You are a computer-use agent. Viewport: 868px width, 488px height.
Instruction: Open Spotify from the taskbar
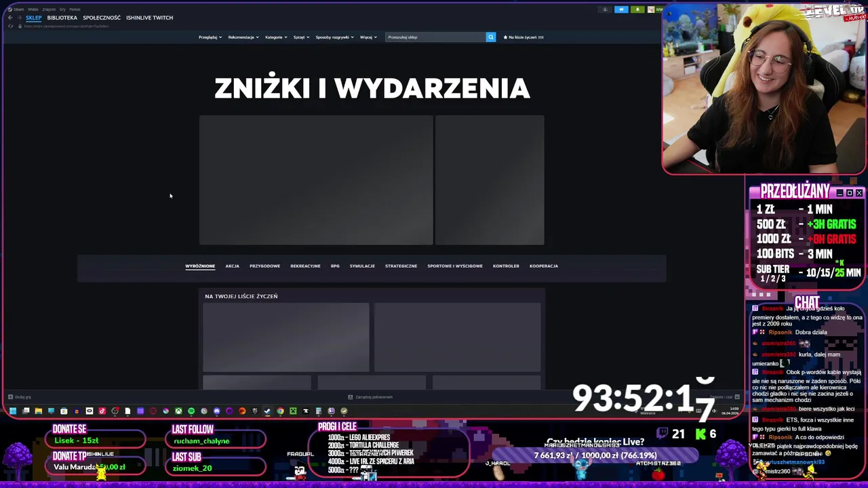click(191, 411)
